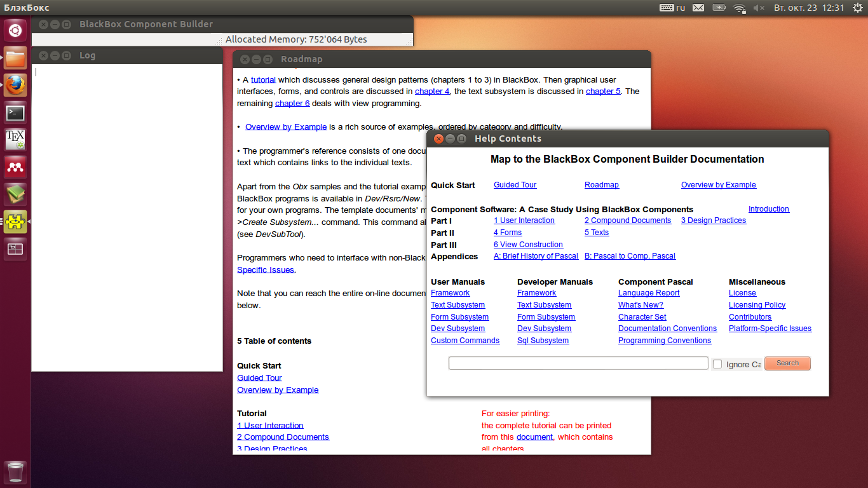Click the help search text field

[x=578, y=363]
